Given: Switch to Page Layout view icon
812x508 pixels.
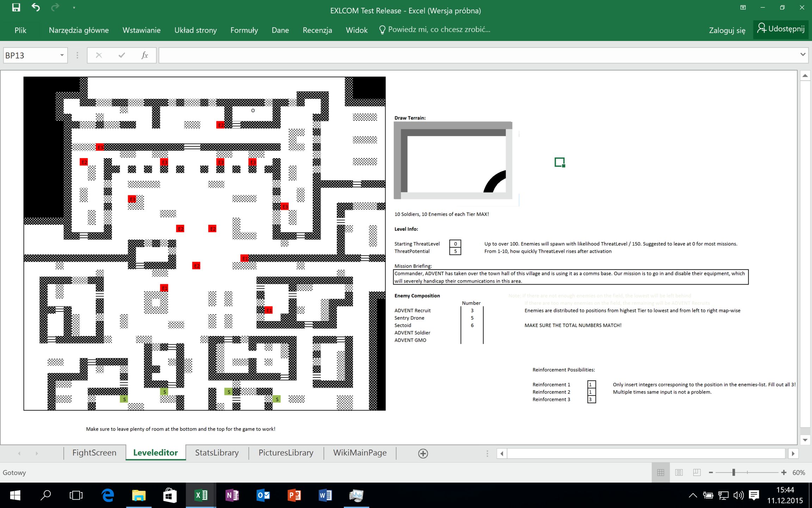Looking at the screenshot, I should pos(679,472).
